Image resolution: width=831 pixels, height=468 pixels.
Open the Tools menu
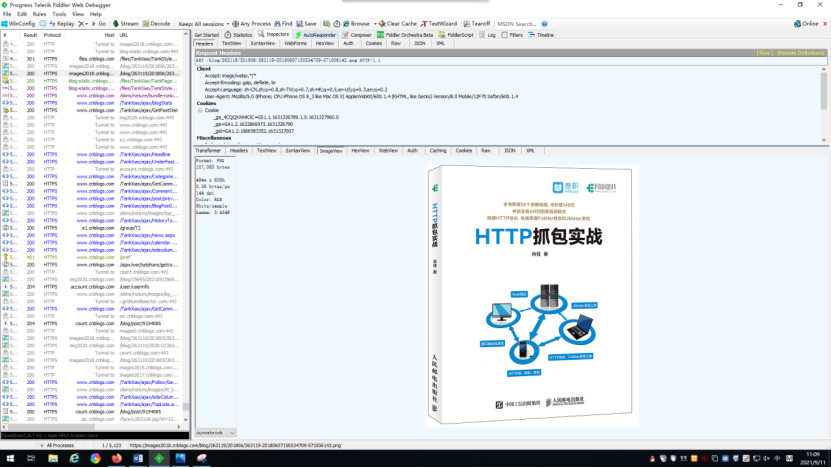[x=59, y=14]
